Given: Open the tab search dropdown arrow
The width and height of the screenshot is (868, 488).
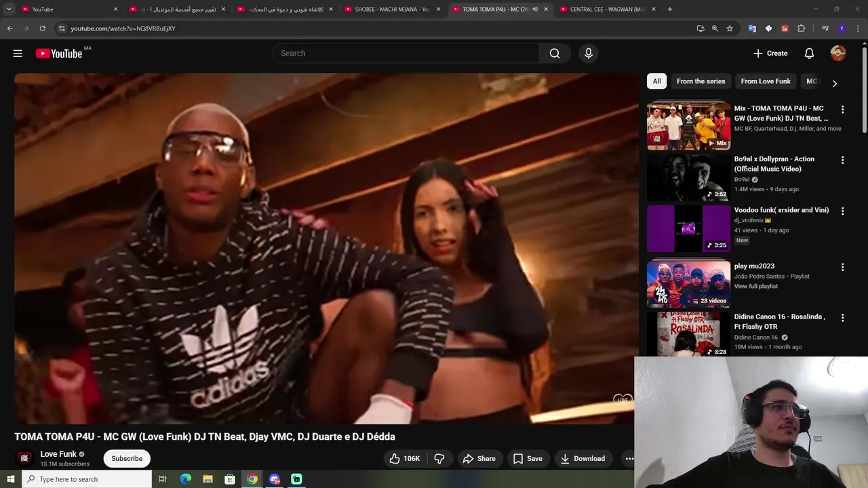Looking at the screenshot, I should (9, 9).
